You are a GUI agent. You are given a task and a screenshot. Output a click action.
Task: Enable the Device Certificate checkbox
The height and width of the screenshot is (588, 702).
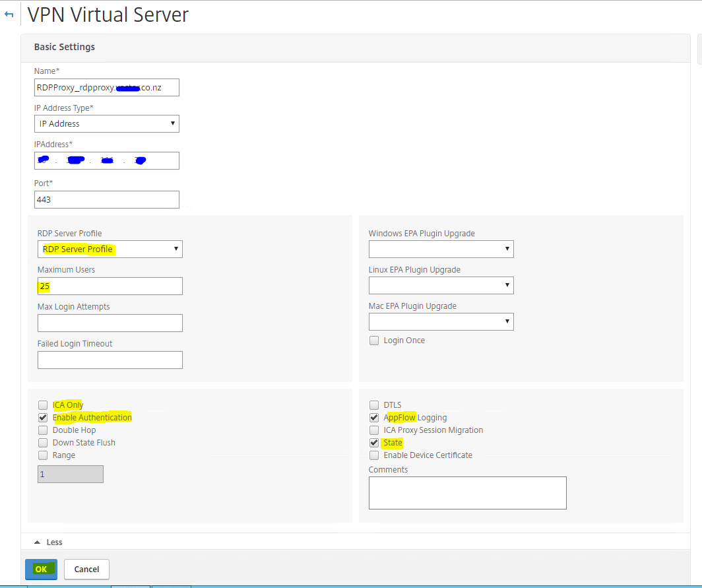point(374,455)
